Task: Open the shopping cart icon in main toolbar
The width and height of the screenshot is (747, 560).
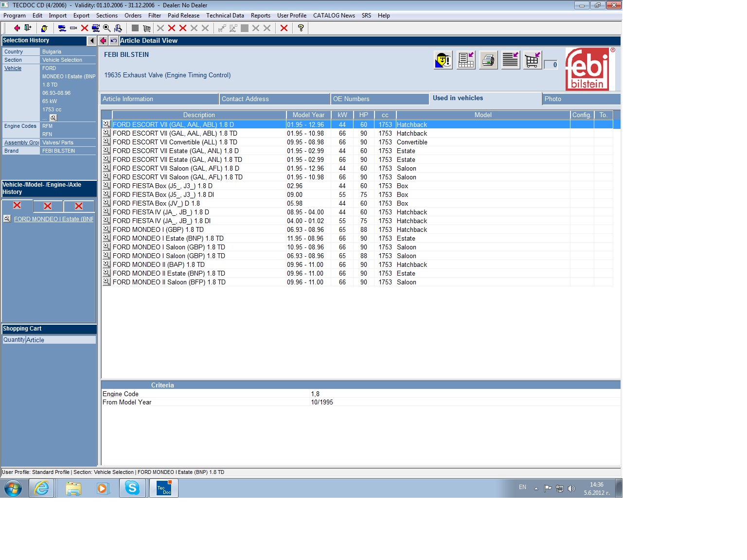Action: pyautogui.click(x=146, y=28)
